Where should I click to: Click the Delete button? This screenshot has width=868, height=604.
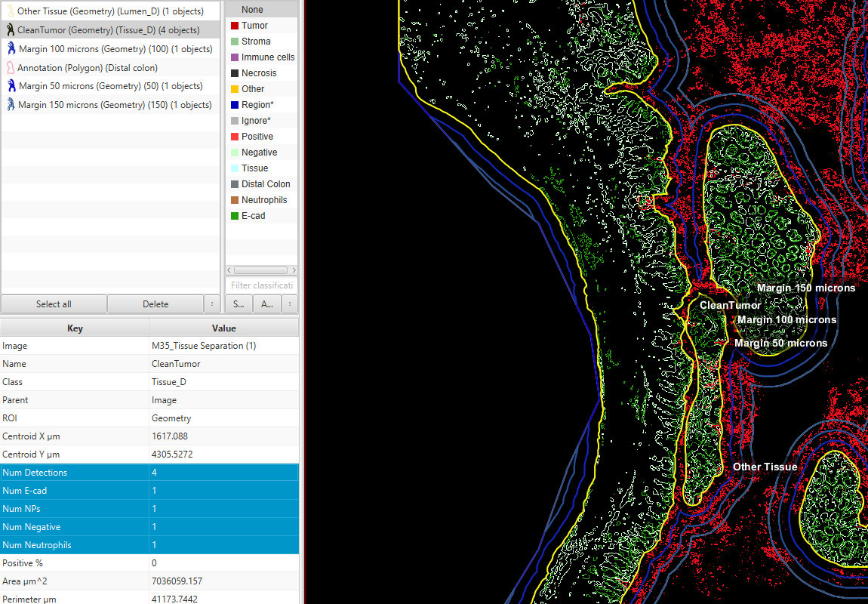pos(155,304)
